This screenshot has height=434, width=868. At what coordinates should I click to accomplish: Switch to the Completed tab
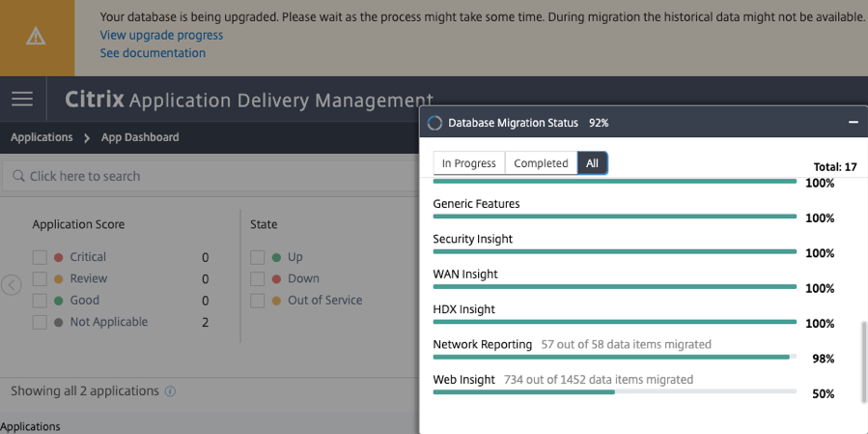pyautogui.click(x=541, y=163)
